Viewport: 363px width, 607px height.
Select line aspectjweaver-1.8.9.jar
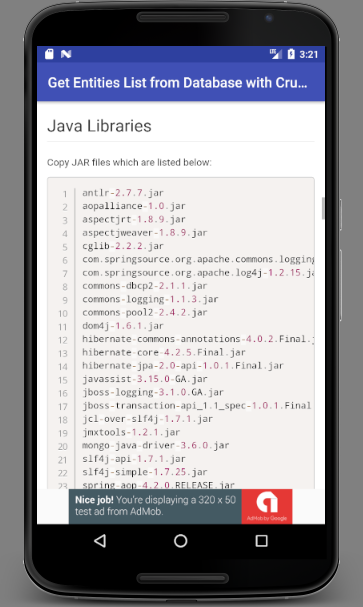coord(145,232)
